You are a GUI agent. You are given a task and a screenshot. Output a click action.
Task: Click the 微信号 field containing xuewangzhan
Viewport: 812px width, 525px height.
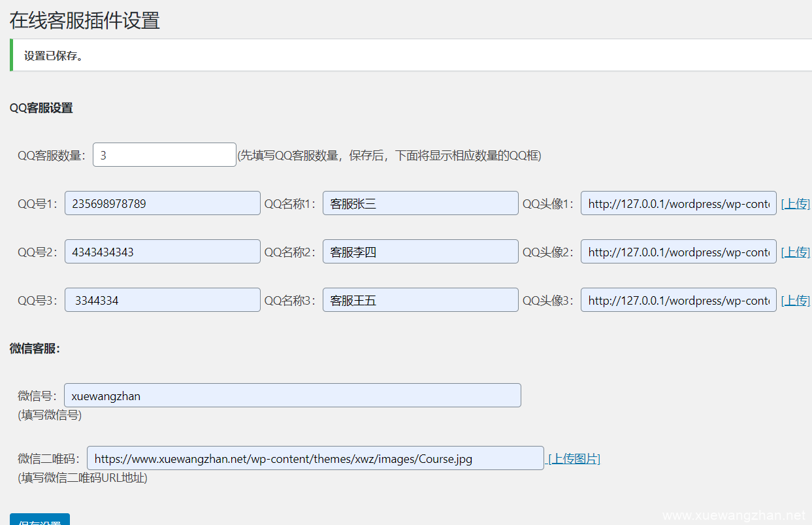[292, 396]
